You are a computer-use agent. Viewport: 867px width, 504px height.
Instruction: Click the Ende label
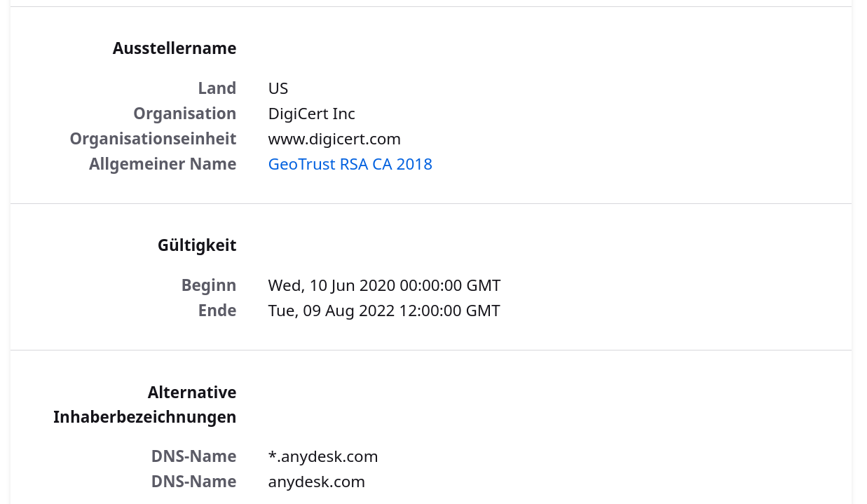click(x=217, y=311)
